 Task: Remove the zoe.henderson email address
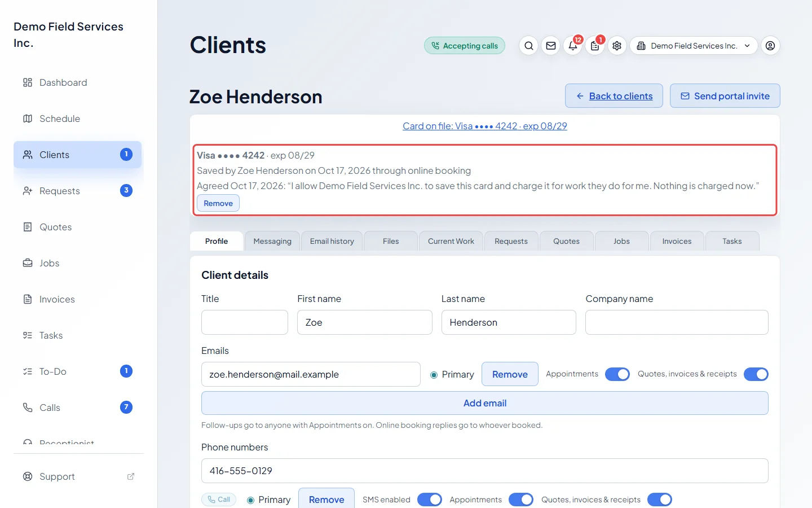(x=510, y=374)
